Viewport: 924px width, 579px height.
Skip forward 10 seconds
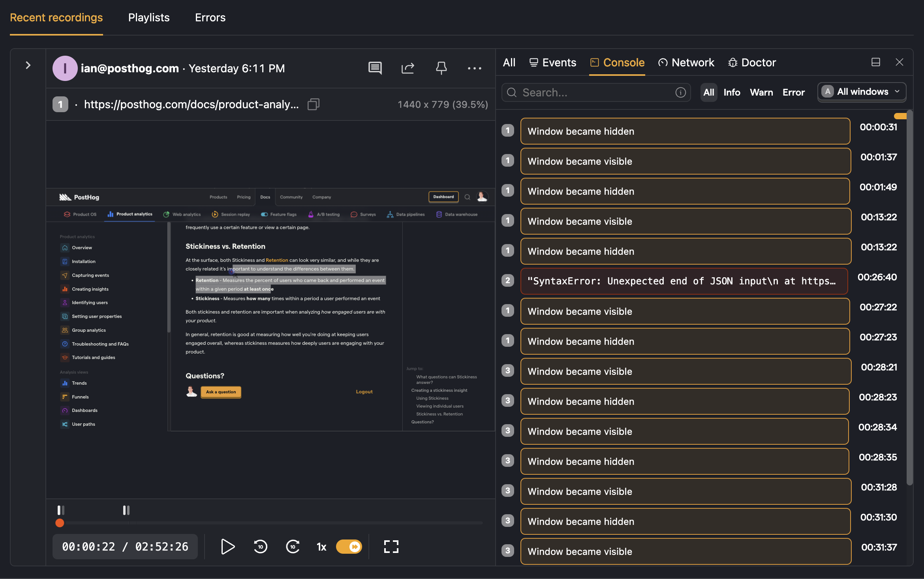[x=293, y=547]
